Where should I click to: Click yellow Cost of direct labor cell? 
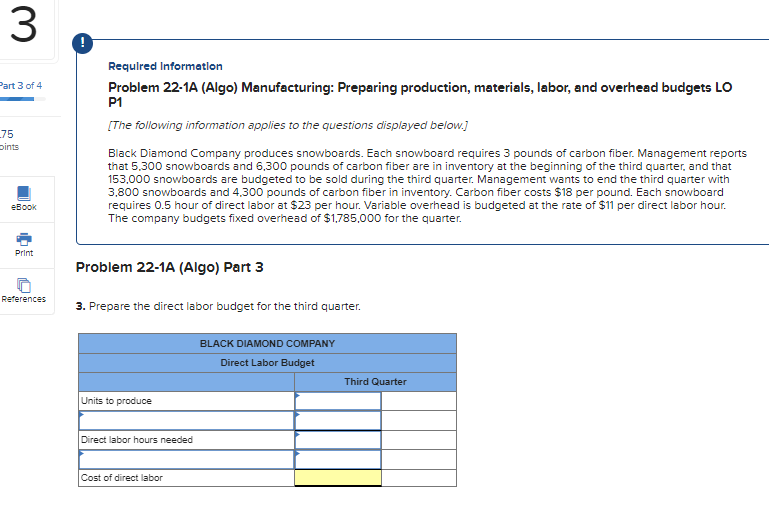(x=338, y=478)
